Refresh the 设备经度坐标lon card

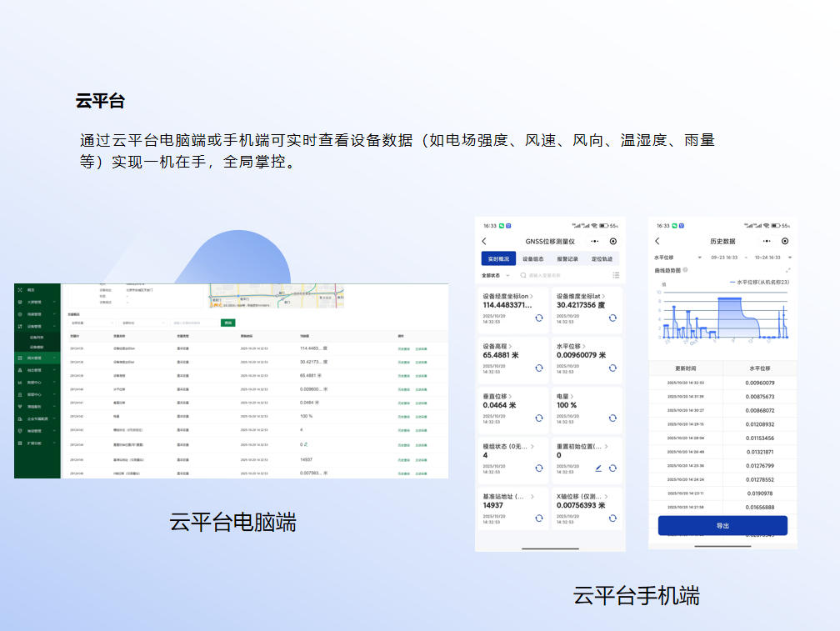tap(538, 318)
